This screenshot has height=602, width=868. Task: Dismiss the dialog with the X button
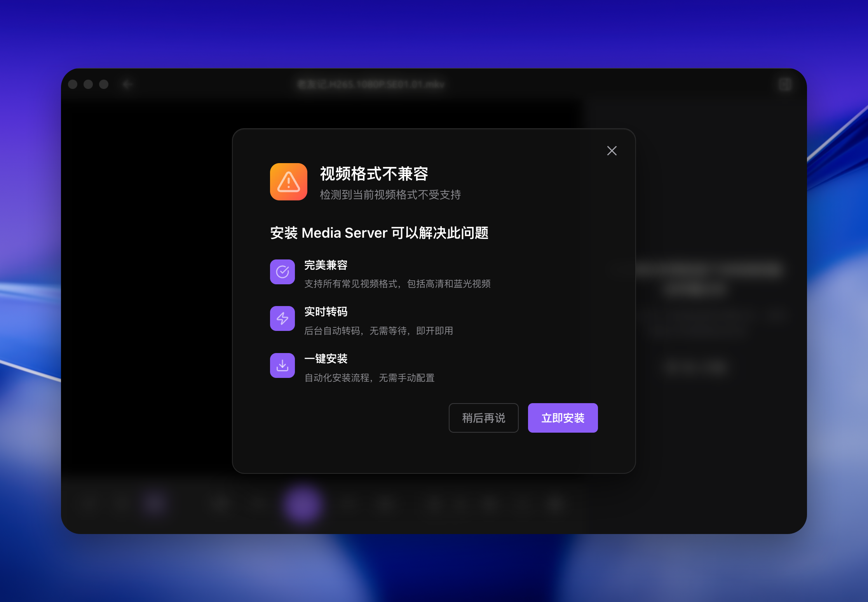612,151
